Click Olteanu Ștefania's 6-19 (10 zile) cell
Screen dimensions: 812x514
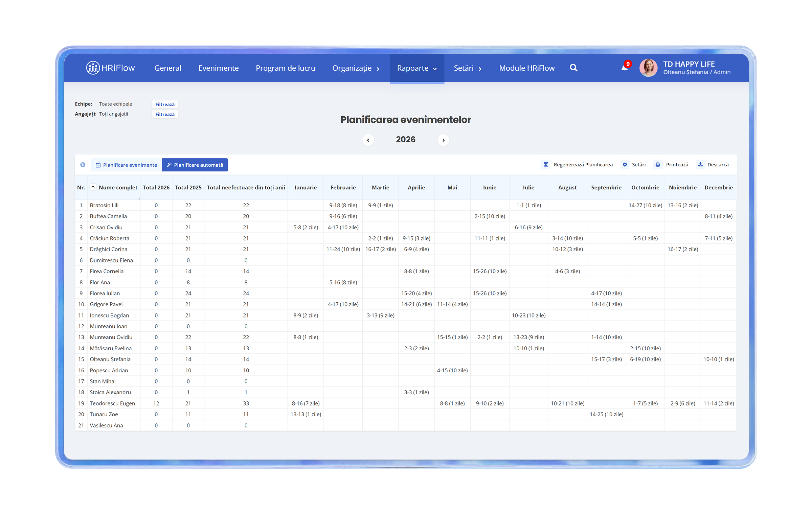point(645,359)
